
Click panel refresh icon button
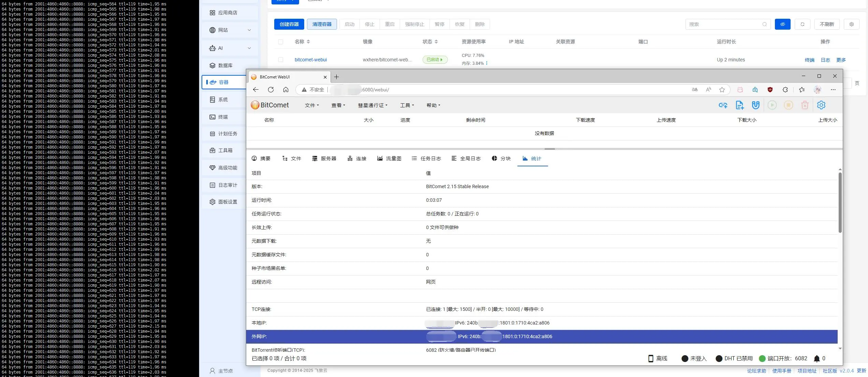point(803,24)
